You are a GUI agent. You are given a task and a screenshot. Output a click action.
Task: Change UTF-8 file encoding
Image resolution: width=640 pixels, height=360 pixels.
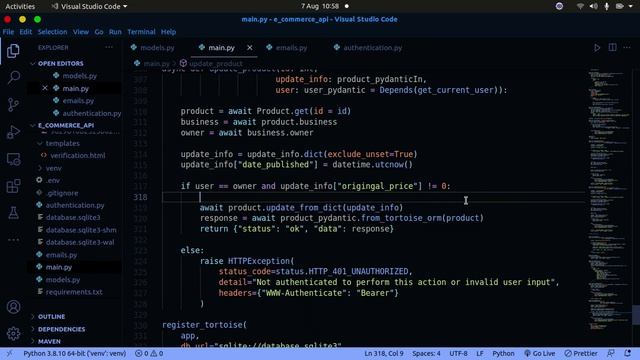pos(458,353)
